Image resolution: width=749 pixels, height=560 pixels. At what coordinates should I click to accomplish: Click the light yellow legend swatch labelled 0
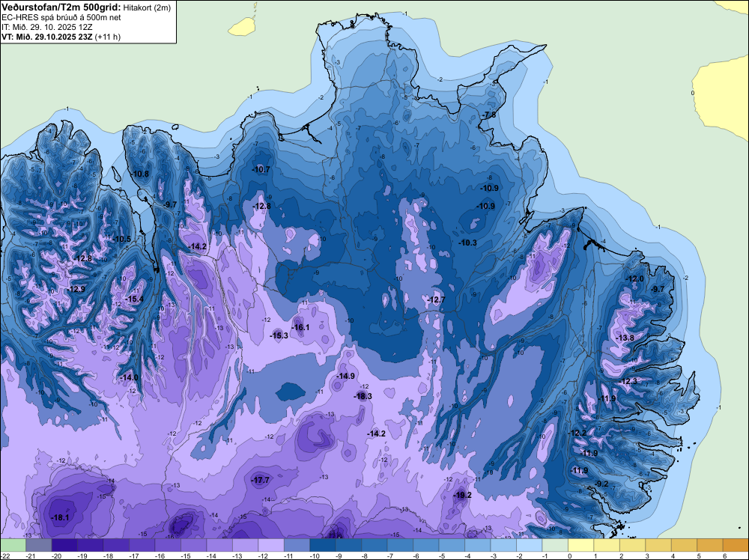coord(580,545)
